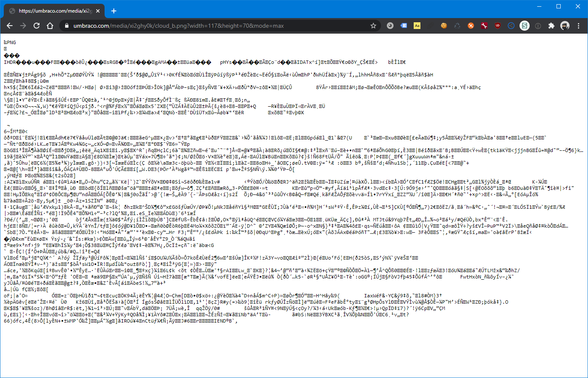Reload the current page
The width and height of the screenshot is (588, 378).
coord(37,26)
